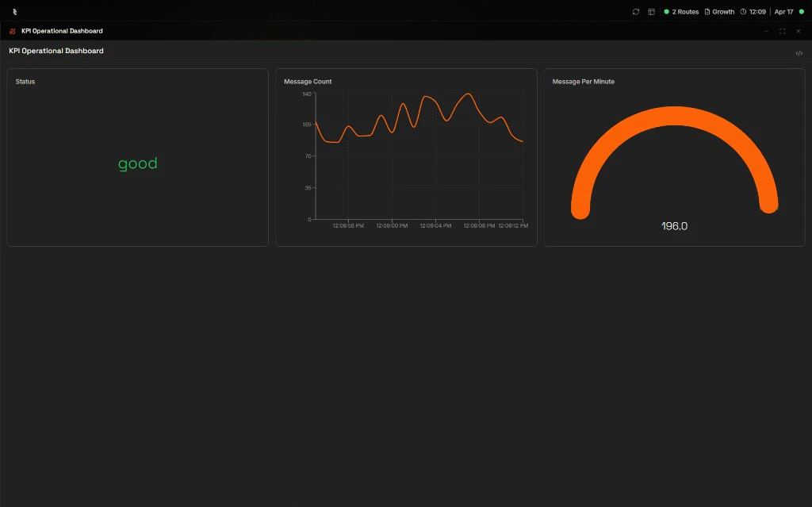Toggle the green status indicator at far right
Viewport: 812px width, 507px height.
point(801,12)
